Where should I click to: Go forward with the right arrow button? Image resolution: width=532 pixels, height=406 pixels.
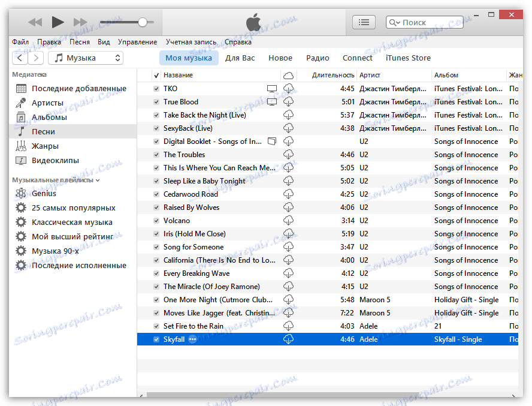click(x=35, y=58)
